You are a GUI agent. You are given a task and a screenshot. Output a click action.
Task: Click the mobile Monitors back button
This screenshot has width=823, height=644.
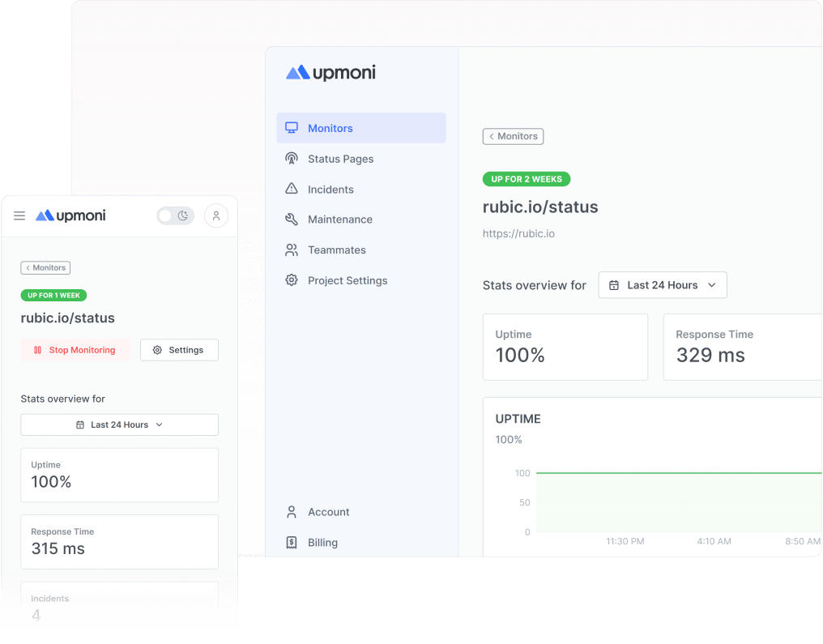click(45, 267)
